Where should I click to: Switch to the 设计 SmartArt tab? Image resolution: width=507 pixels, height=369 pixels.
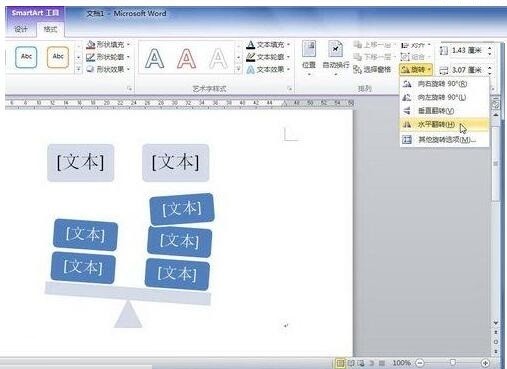[21, 29]
